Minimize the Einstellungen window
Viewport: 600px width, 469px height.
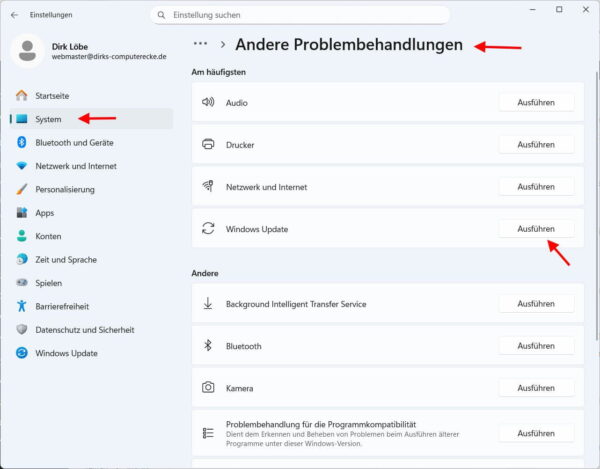532,10
